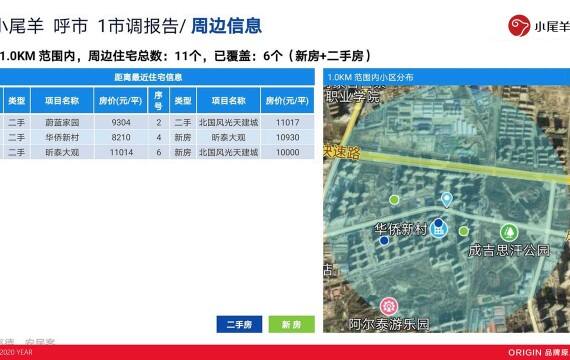Click the price cell 11017
The image size is (570, 360).
[x=288, y=123]
